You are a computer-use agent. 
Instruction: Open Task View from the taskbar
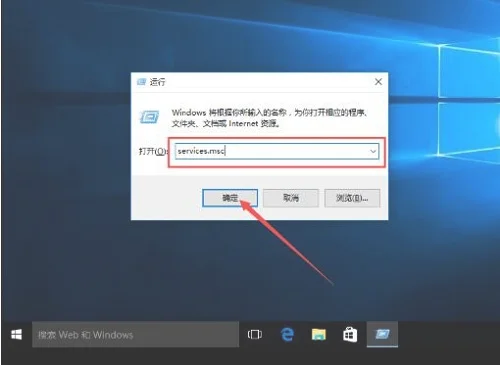(255, 334)
